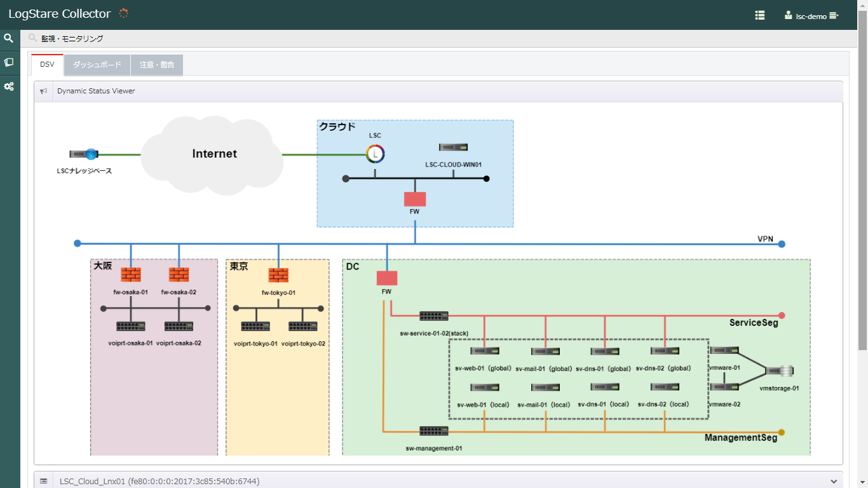Switch to the ダッシュボード tab
This screenshot has width=868, height=488.
tap(97, 65)
